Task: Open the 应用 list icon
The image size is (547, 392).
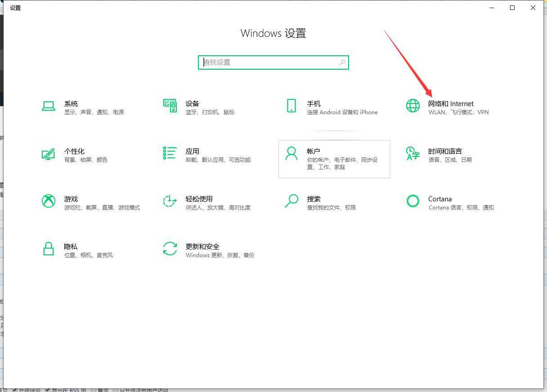Action: click(170, 153)
